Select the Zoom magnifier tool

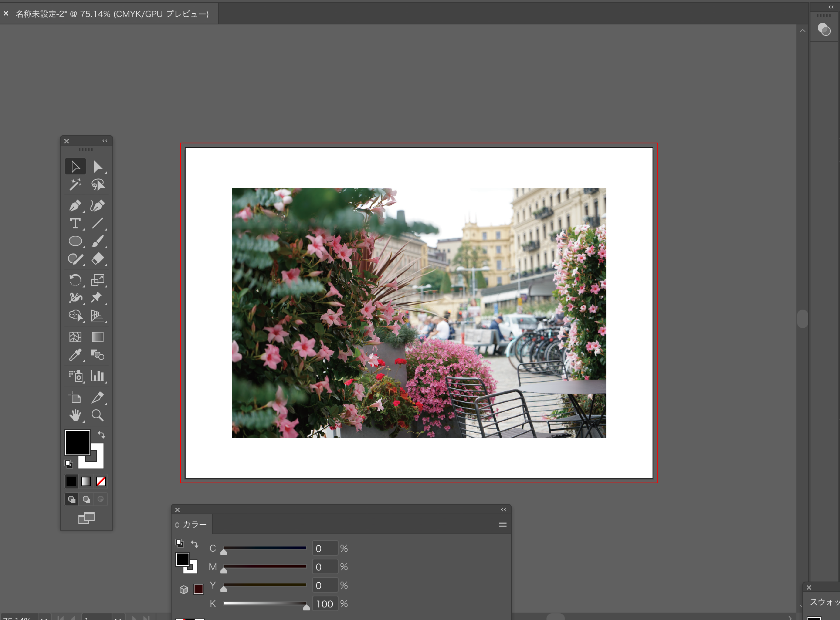(x=97, y=415)
